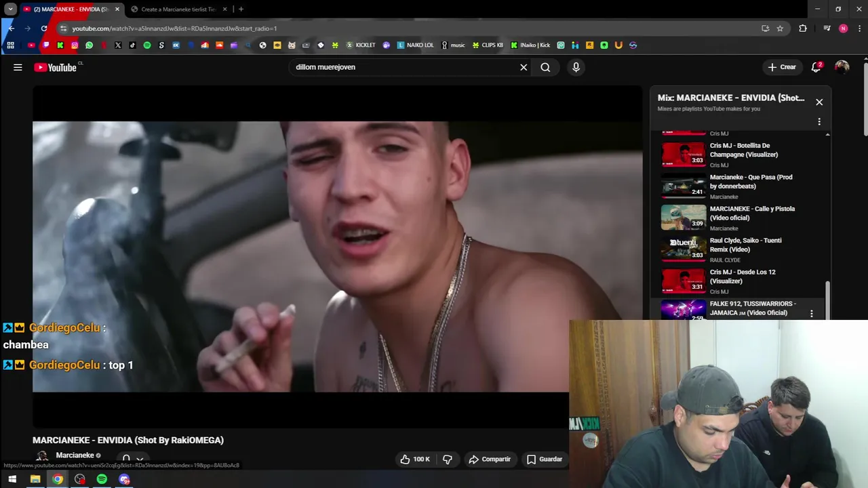Clear the search box text
This screenshot has height=488, width=868.
(x=524, y=67)
